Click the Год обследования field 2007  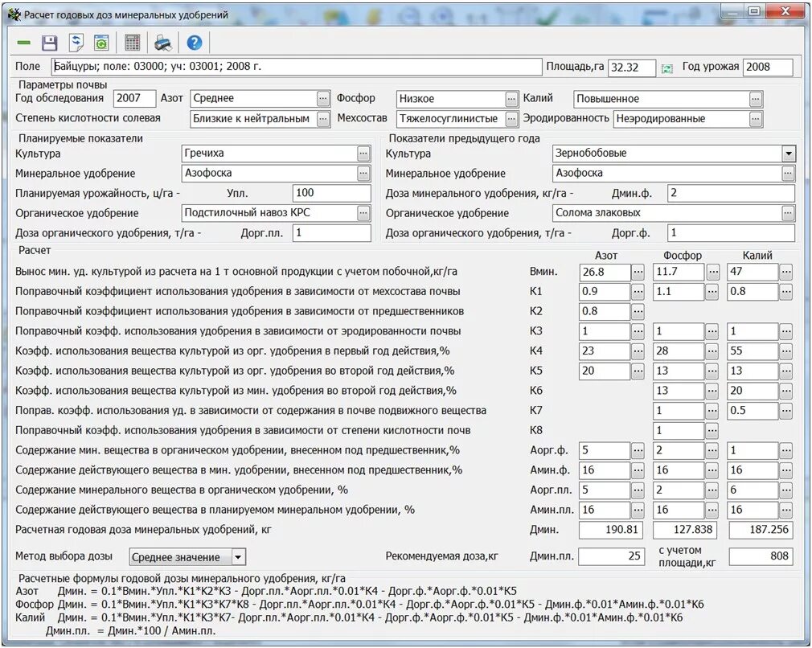coord(134,98)
